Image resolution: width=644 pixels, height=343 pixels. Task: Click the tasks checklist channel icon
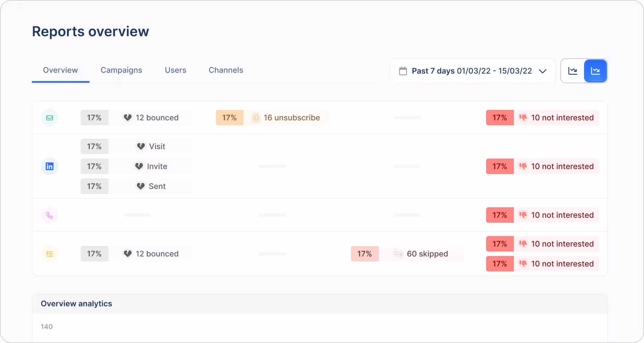50,254
